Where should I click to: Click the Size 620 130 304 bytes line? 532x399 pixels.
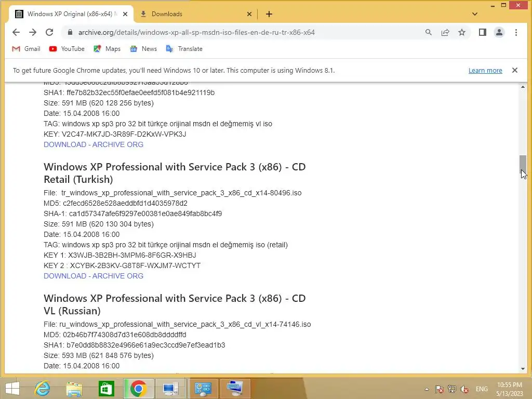click(99, 224)
